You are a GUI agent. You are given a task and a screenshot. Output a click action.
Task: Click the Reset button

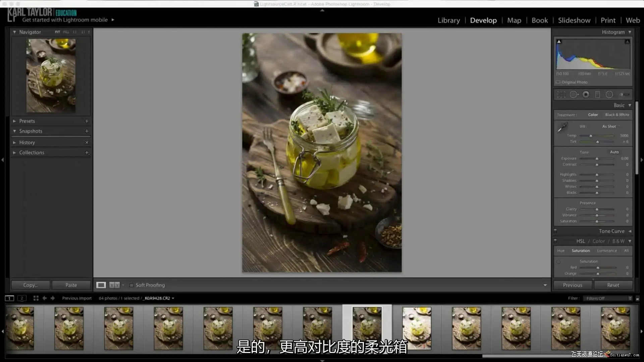click(x=613, y=285)
